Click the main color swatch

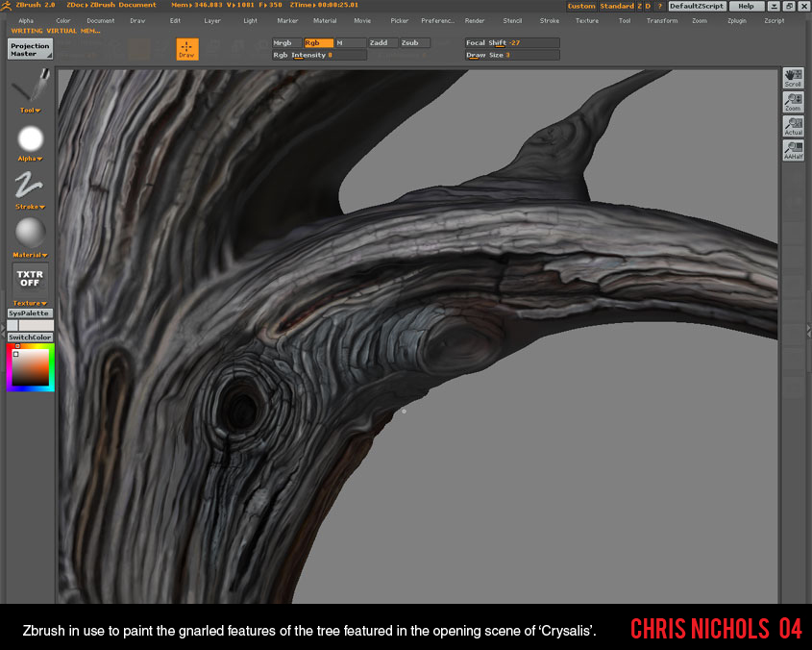click(x=37, y=325)
